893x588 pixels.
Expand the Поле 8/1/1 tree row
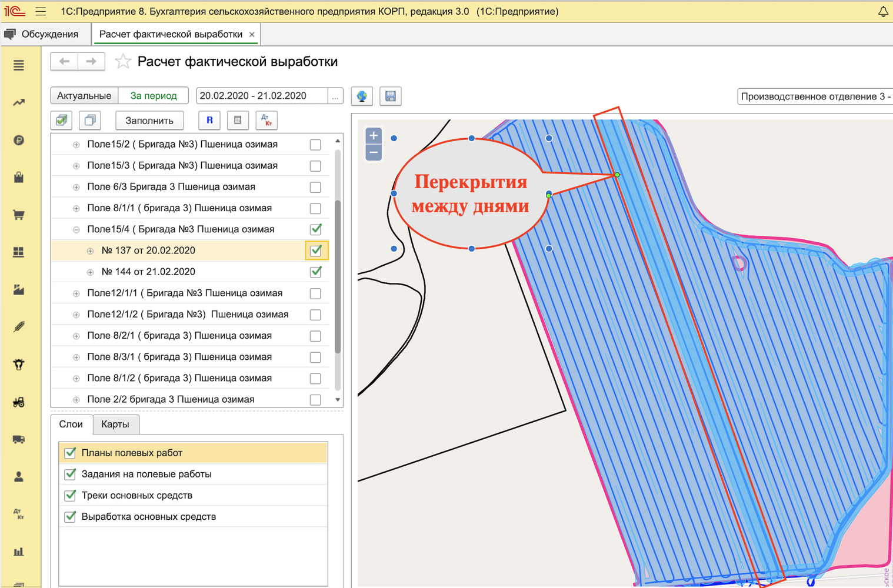coord(76,208)
